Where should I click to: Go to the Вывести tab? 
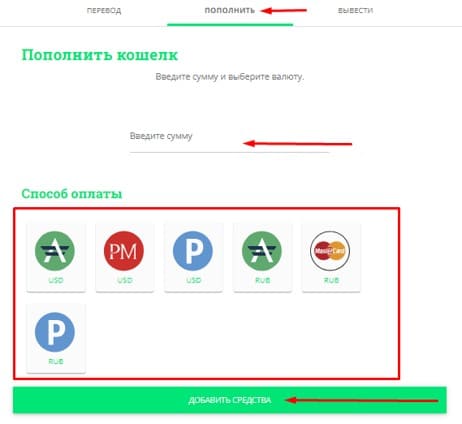pos(355,11)
